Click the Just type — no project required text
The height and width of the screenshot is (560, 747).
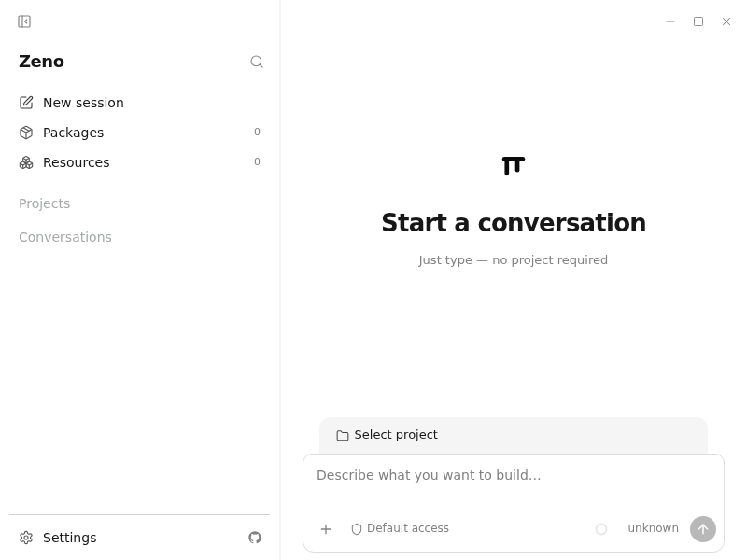point(513,260)
